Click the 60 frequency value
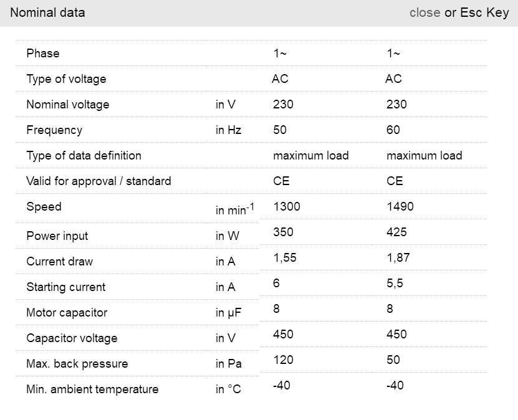The image size is (518, 420). [393, 130]
